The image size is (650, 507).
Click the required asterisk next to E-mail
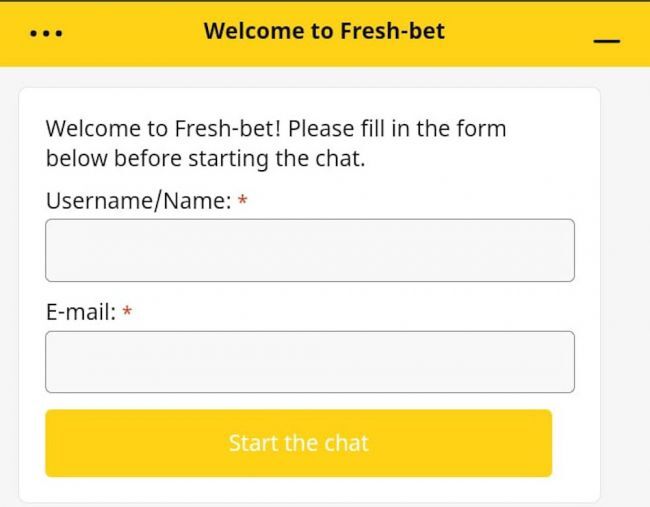pyautogui.click(x=127, y=314)
